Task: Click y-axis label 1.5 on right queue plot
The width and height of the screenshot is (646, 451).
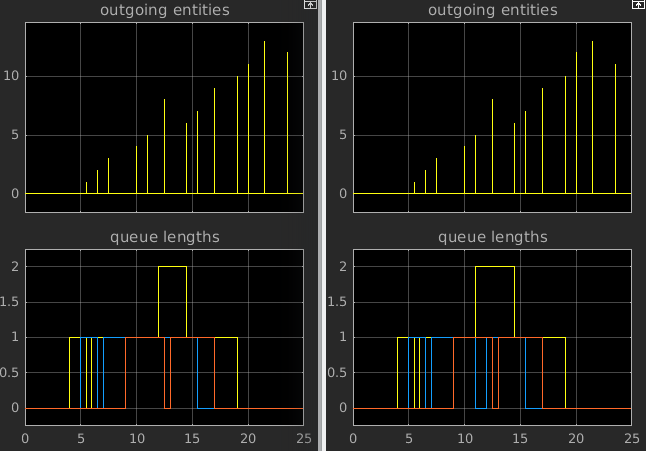Action: coord(338,302)
